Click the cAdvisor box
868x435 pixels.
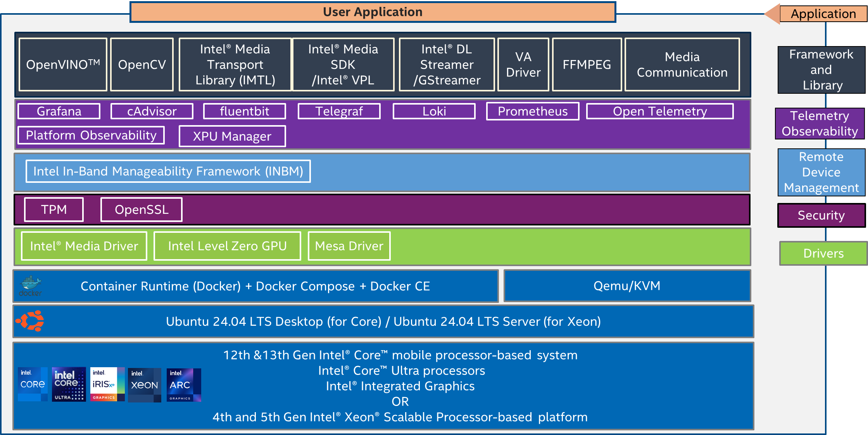(152, 111)
